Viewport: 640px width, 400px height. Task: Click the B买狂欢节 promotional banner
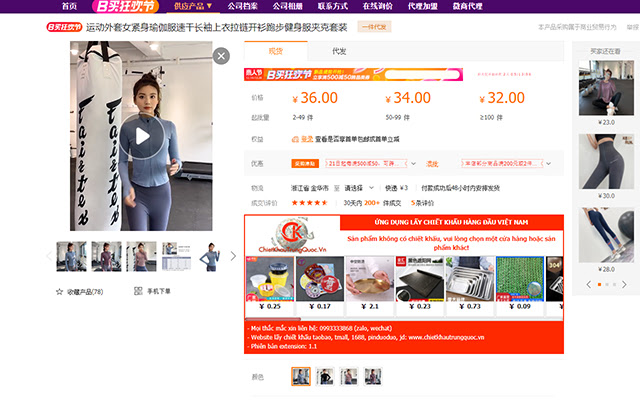(x=353, y=74)
